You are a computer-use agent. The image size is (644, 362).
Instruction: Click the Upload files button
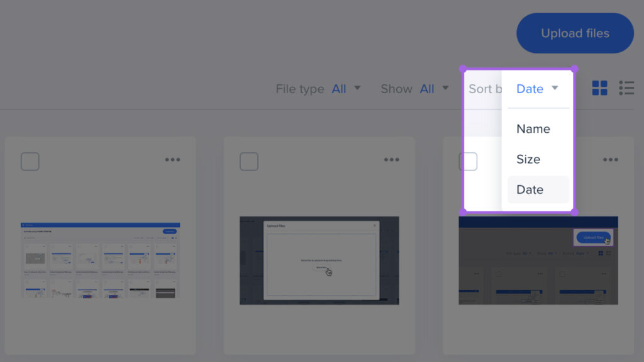(x=575, y=33)
